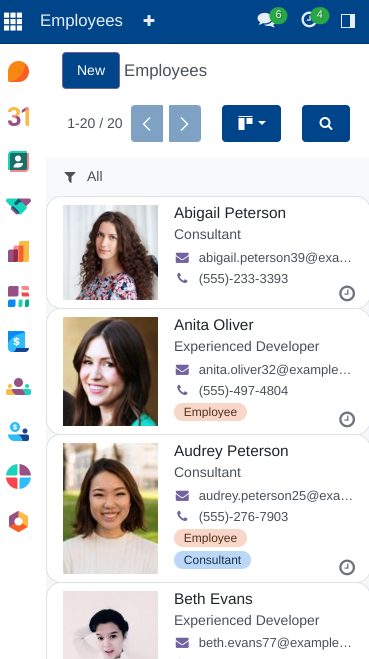Viewport: 369px width, 659px height.
Task: Open the Contacts app icon
Action: click(18, 161)
